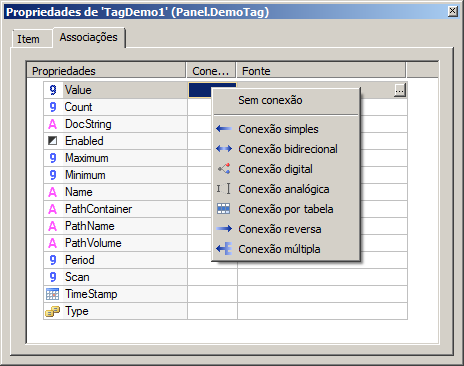Screen dimensions: 464x366
Task: Click the Fonte cell of TimeStamp row
Action: 322,294
